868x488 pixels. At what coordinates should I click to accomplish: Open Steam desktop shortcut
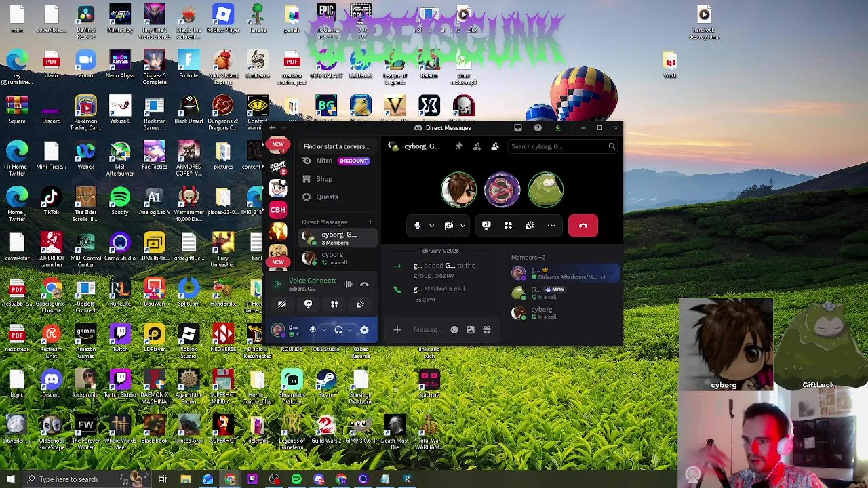326,385
